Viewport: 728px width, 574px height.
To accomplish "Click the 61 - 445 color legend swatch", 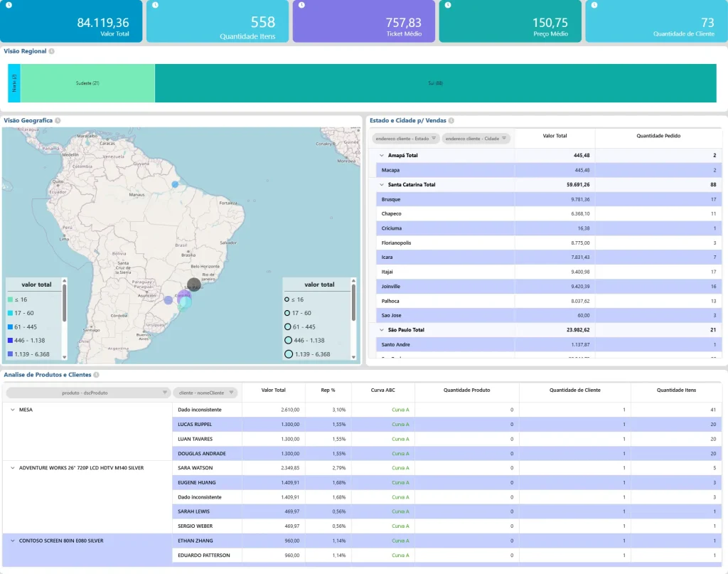I will pos(9,327).
